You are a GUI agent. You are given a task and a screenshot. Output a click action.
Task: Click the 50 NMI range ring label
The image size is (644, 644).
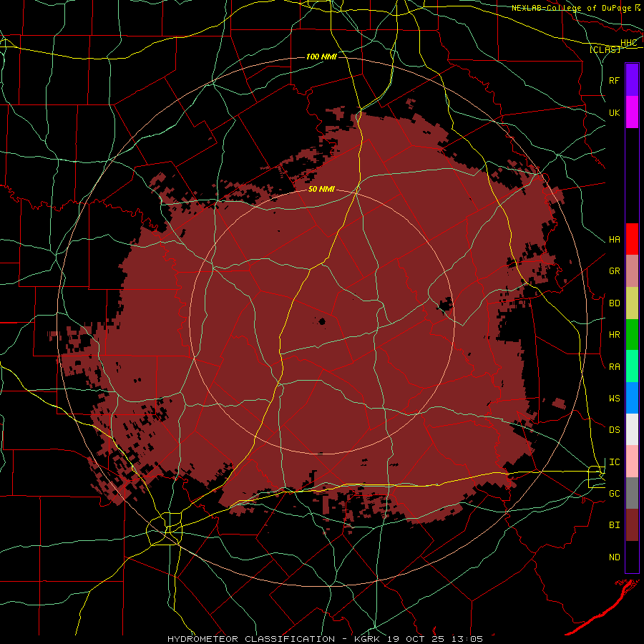tap(321, 189)
